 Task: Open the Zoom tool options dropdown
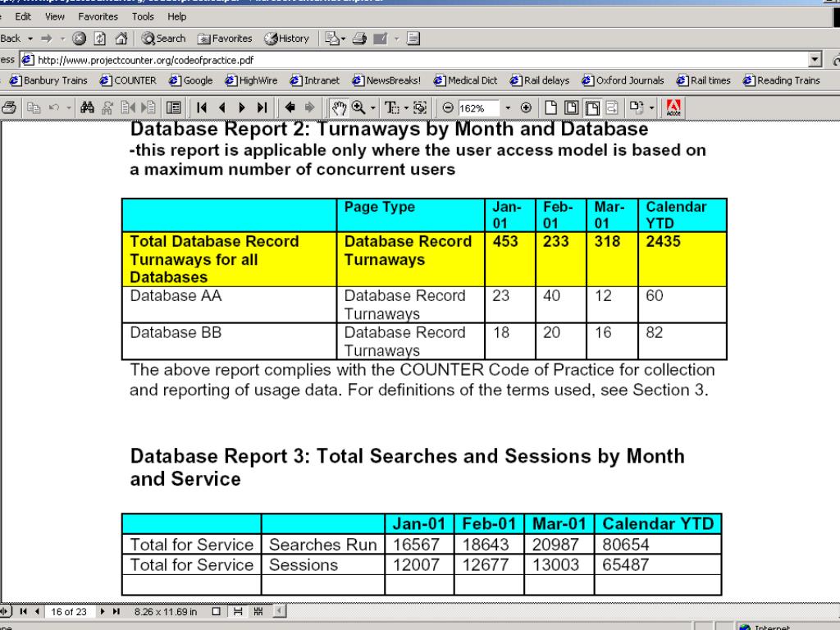373,107
